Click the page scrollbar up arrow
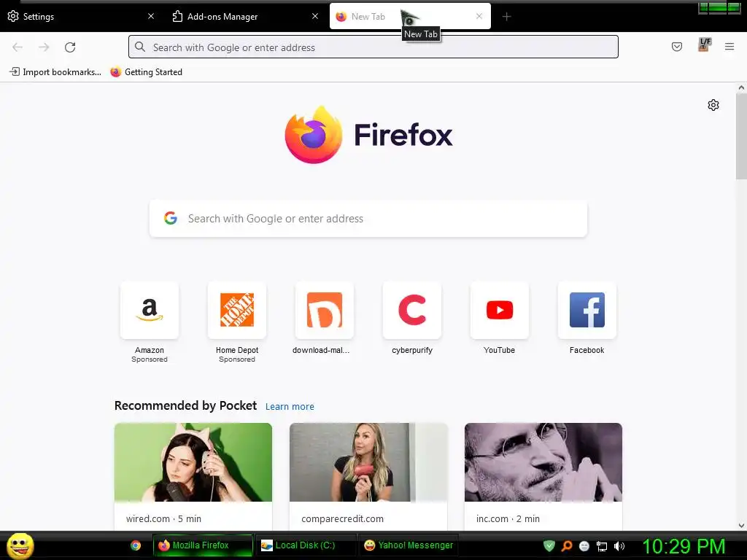The height and width of the screenshot is (560, 747). pyautogui.click(x=741, y=87)
